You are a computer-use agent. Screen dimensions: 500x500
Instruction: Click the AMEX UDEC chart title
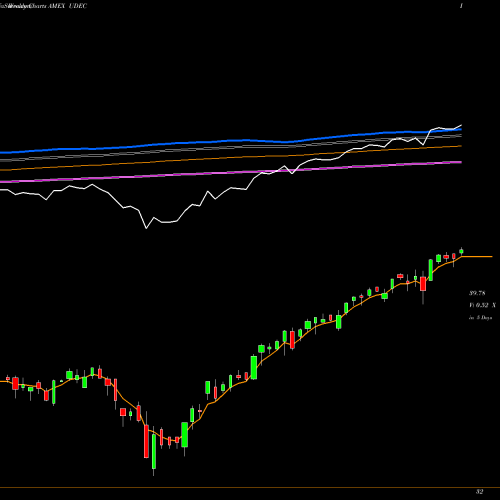click(68, 6)
